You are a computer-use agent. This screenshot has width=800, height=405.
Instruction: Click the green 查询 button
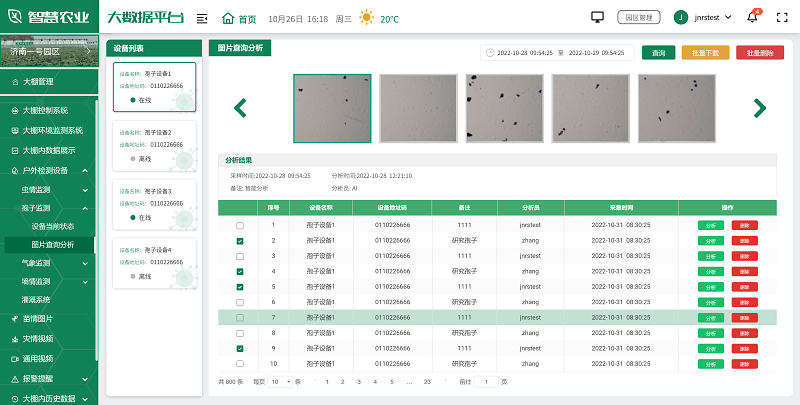pos(659,52)
